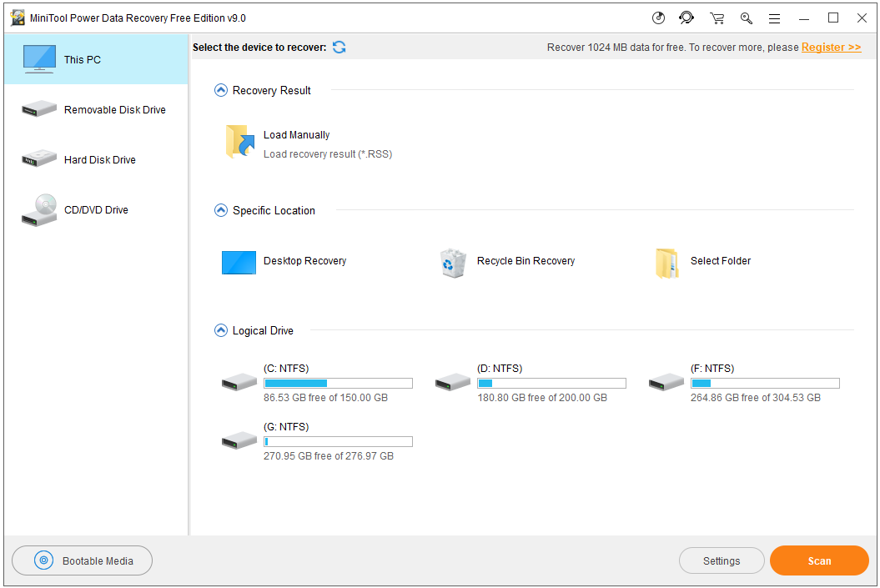Click the (D: NTFS) label
This screenshot has width=880, height=588.
tap(500, 369)
